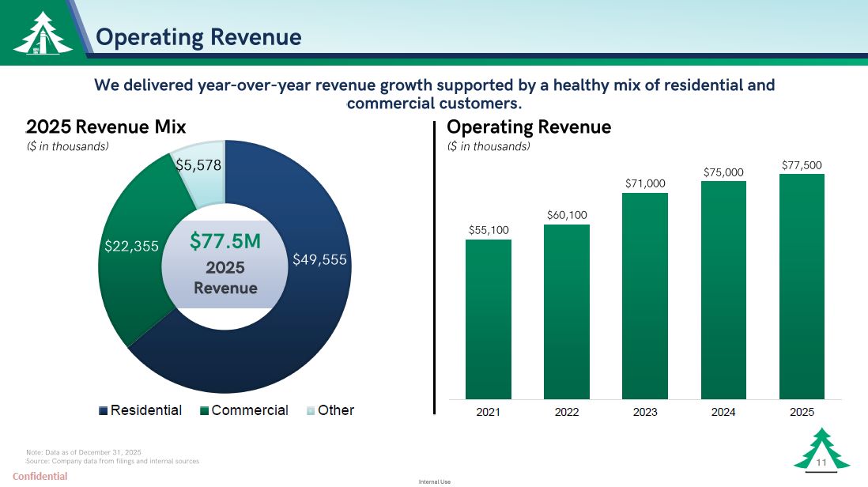868x487 pixels.
Task: Select the Residential legend color swatch
Action: click(104, 411)
